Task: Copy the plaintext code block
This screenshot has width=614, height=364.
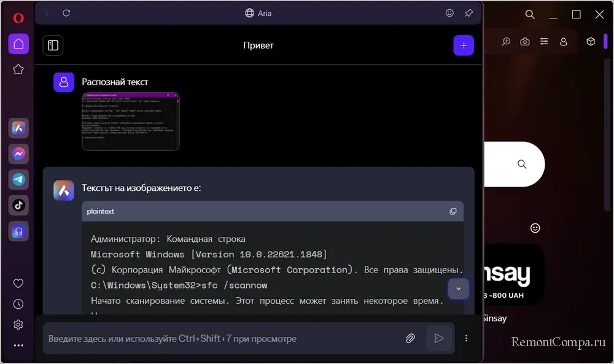Action: 453,211
